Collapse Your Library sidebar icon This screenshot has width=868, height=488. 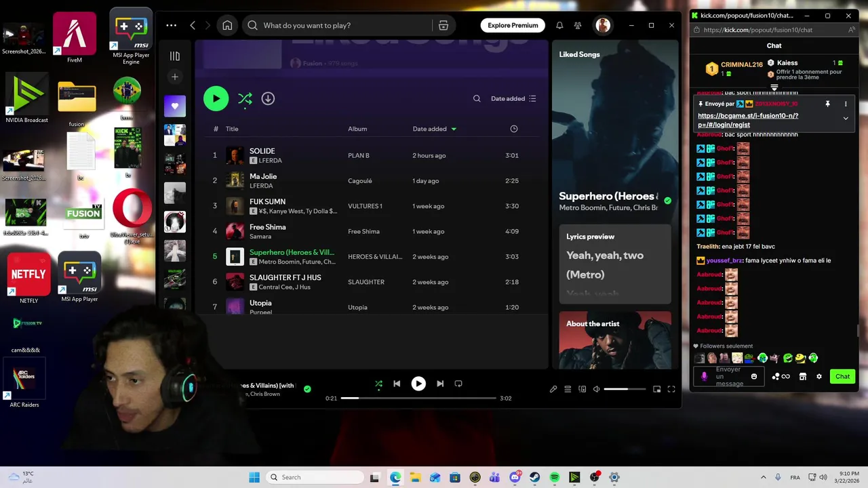(x=175, y=56)
